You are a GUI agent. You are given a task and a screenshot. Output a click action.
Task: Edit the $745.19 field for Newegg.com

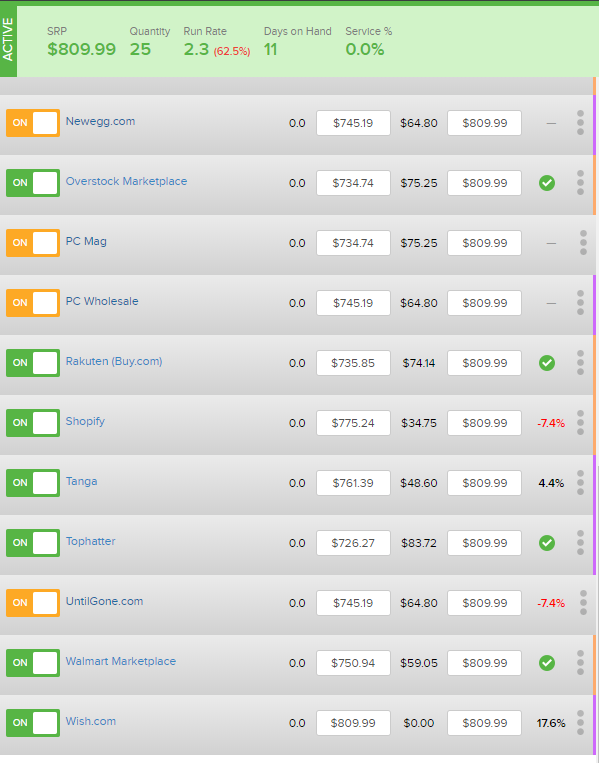coord(353,123)
